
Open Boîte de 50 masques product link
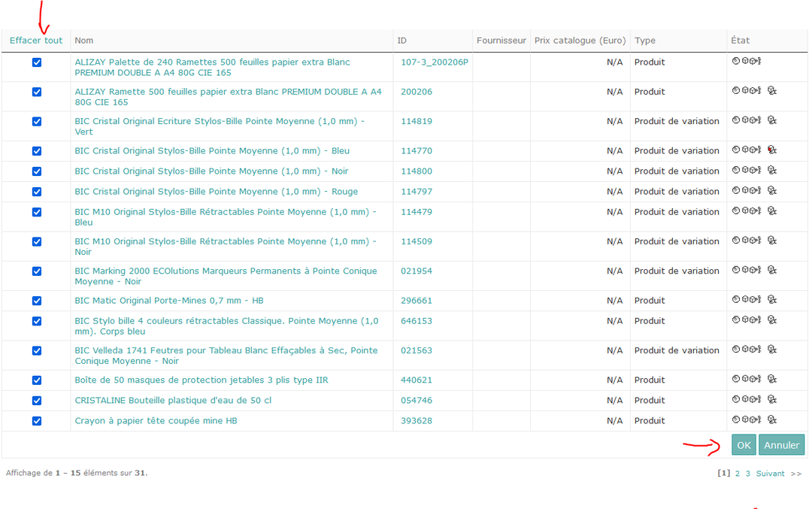pos(201,380)
